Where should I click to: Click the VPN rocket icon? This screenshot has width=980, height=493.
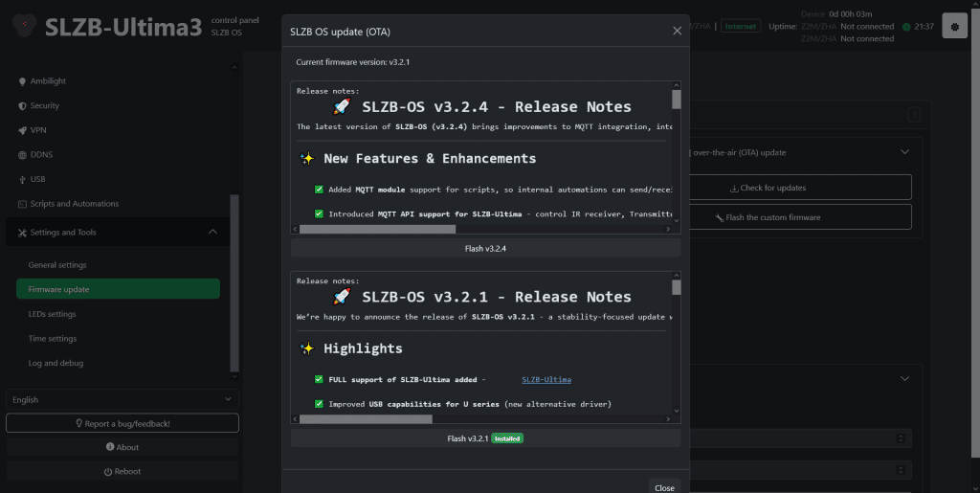(22, 130)
